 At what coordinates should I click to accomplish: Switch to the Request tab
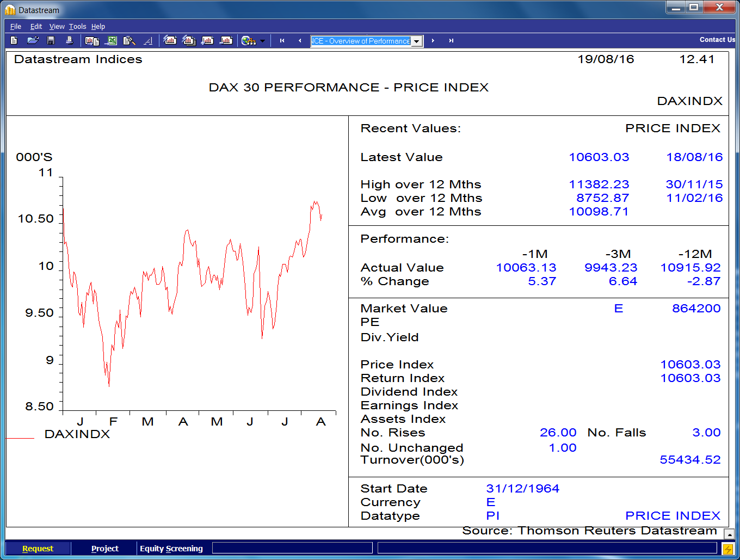point(38,549)
